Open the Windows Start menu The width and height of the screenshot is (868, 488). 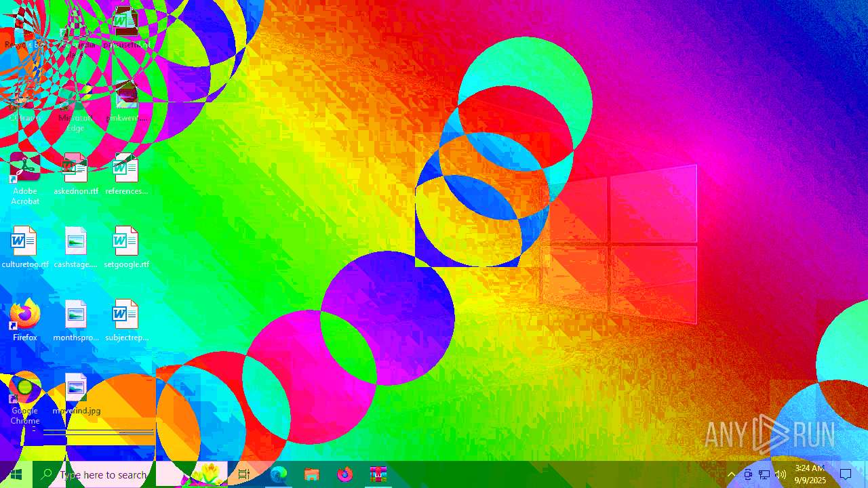[16, 474]
